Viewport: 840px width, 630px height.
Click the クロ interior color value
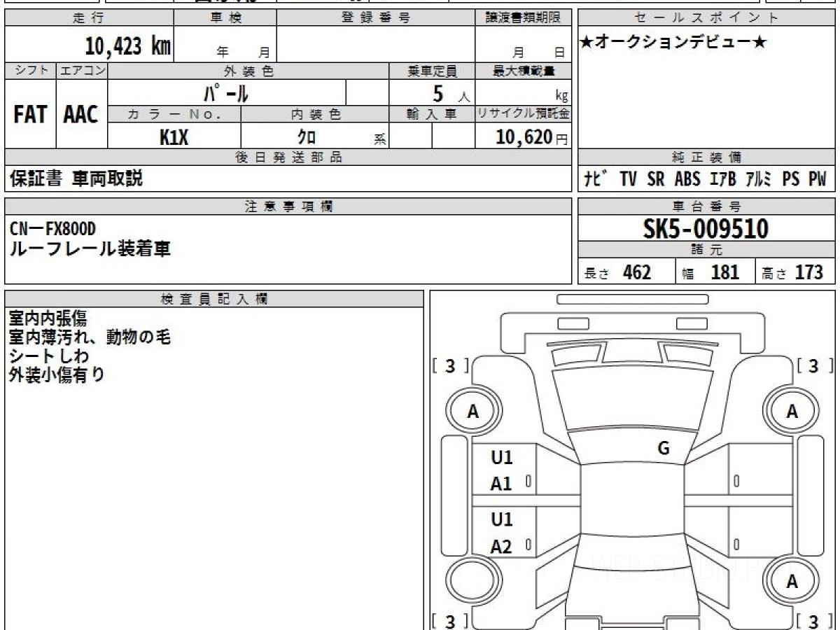(307, 136)
